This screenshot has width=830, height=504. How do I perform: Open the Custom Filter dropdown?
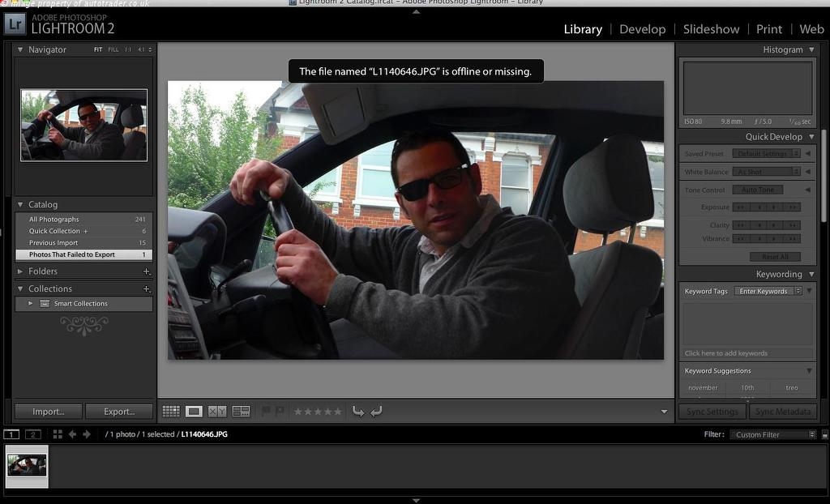(773, 434)
